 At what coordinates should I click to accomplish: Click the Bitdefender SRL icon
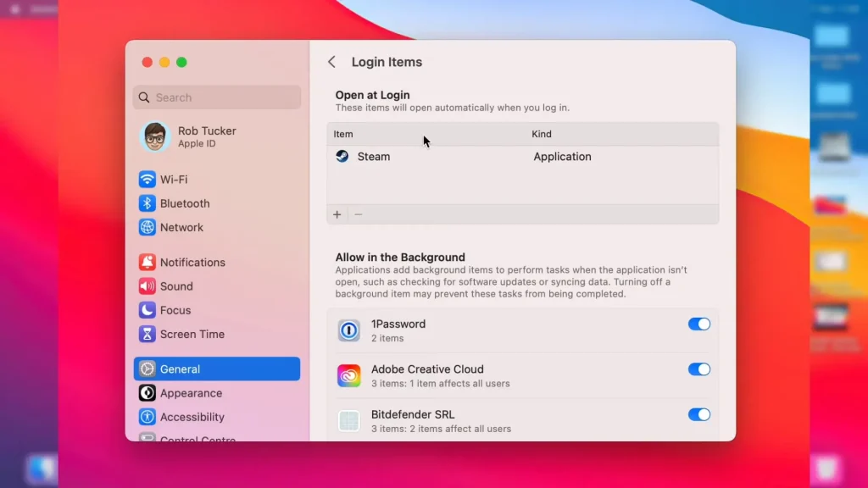click(348, 421)
